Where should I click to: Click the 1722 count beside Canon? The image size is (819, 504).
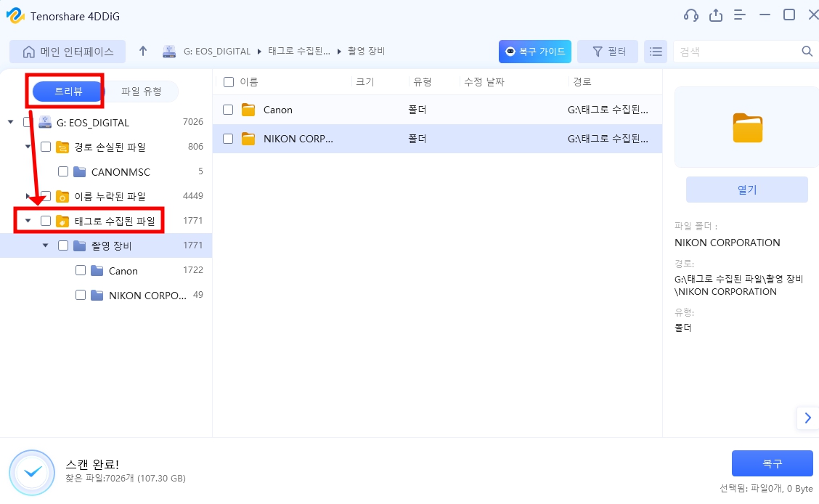[x=192, y=270]
